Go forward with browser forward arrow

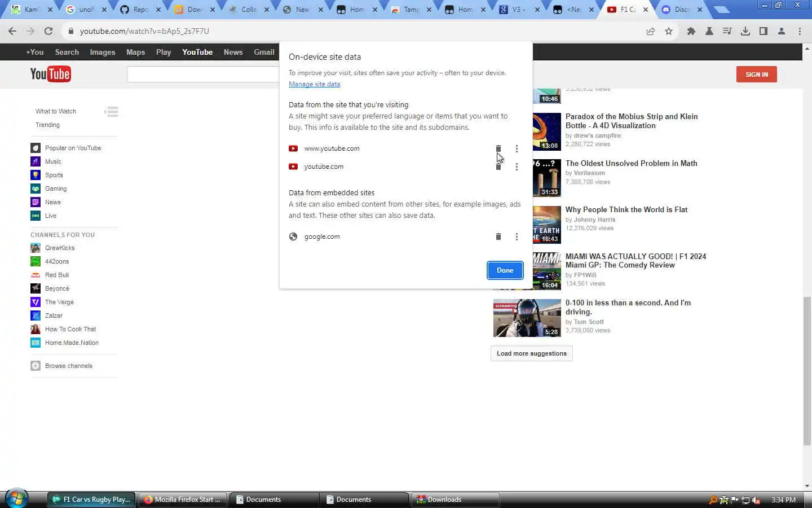coord(30,31)
